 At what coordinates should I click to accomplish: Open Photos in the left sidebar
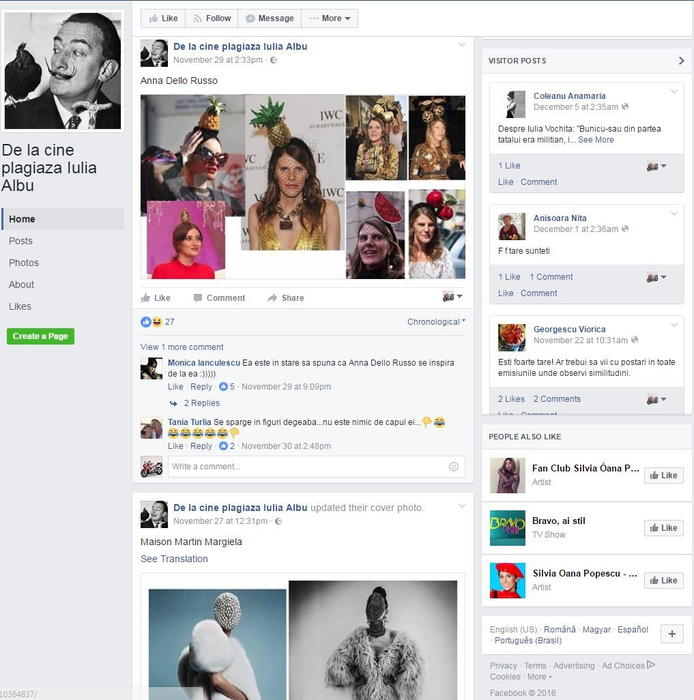point(24,262)
